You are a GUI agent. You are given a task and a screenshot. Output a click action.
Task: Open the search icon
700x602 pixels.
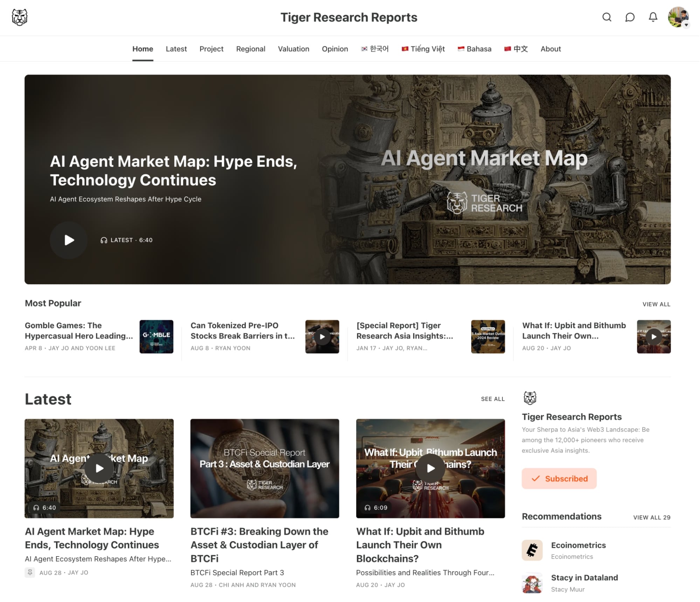click(x=607, y=17)
